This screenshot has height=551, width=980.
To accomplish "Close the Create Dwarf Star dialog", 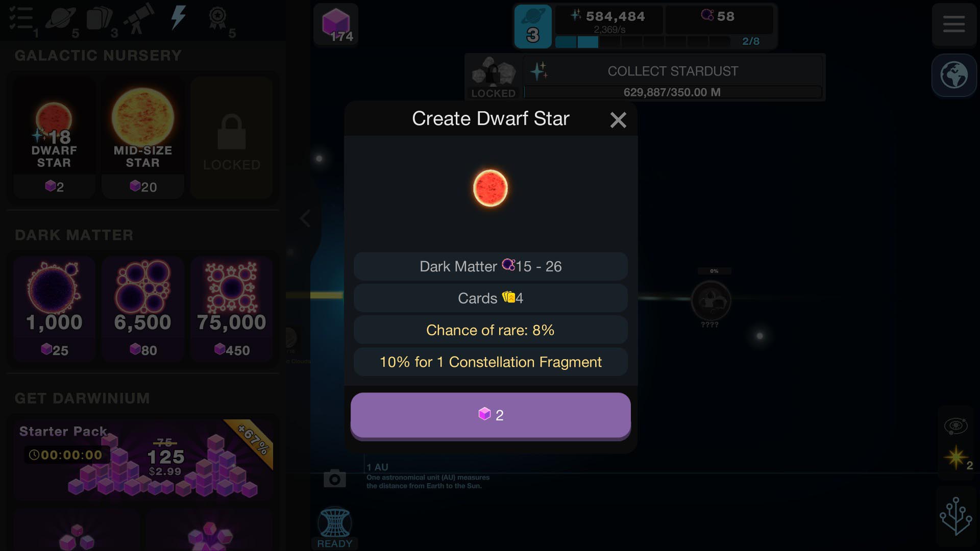I will pyautogui.click(x=618, y=120).
